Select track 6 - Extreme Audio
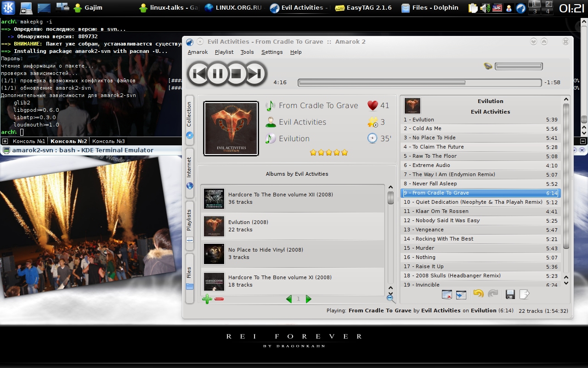Viewport: 588px width, 368px height. pyautogui.click(x=481, y=165)
